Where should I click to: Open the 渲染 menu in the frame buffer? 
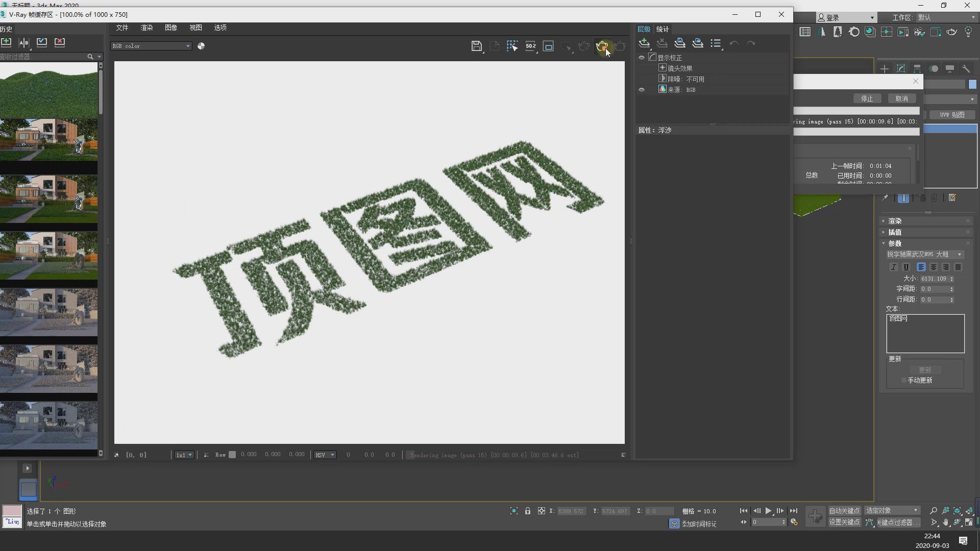coord(146,28)
